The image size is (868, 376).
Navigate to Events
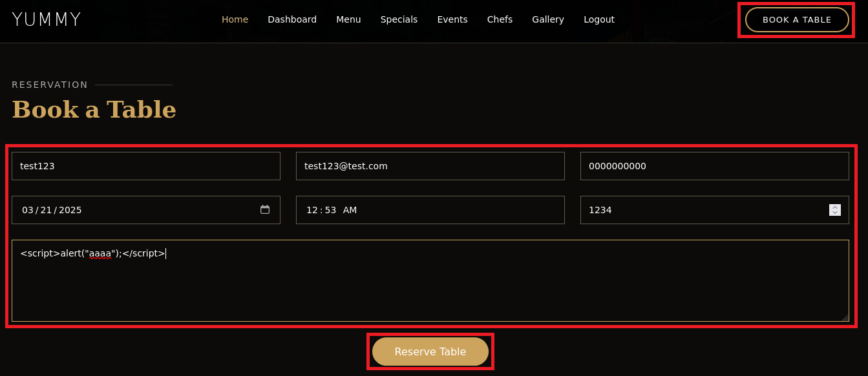pyautogui.click(x=452, y=19)
